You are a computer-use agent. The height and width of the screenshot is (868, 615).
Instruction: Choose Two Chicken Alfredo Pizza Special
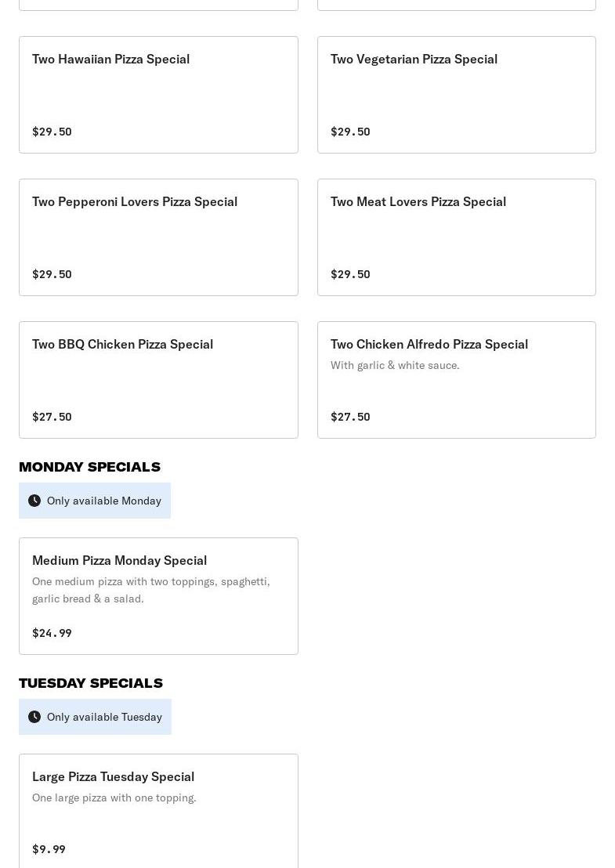point(429,344)
